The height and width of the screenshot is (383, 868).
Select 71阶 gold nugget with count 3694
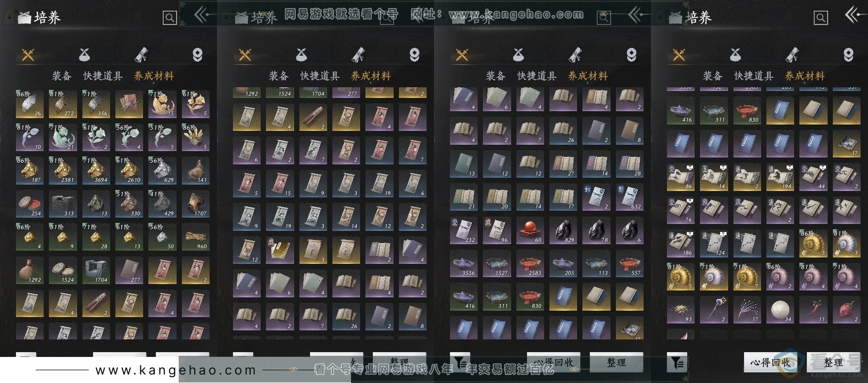point(96,170)
